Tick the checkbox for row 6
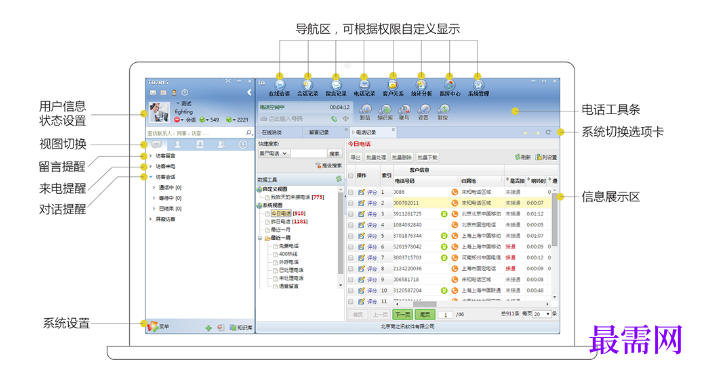Image resolution: width=701 pixels, height=371 pixels. coord(351,246)
